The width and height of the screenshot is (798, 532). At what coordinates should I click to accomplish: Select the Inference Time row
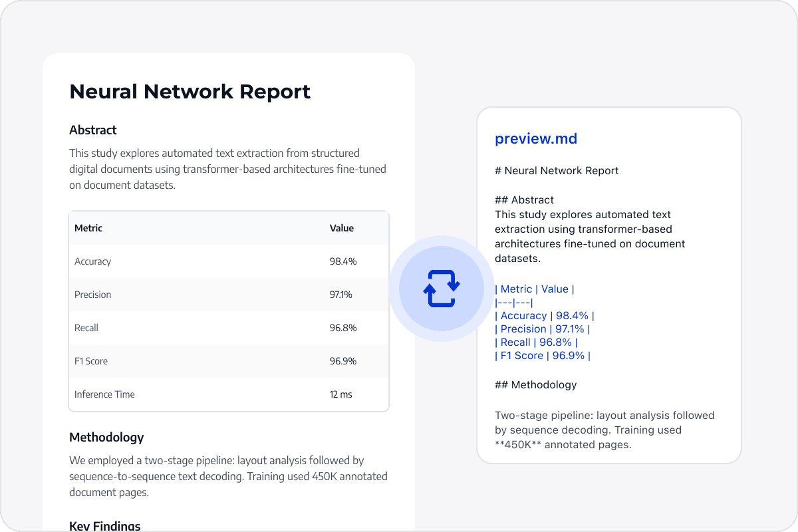(x=229, y=394)
